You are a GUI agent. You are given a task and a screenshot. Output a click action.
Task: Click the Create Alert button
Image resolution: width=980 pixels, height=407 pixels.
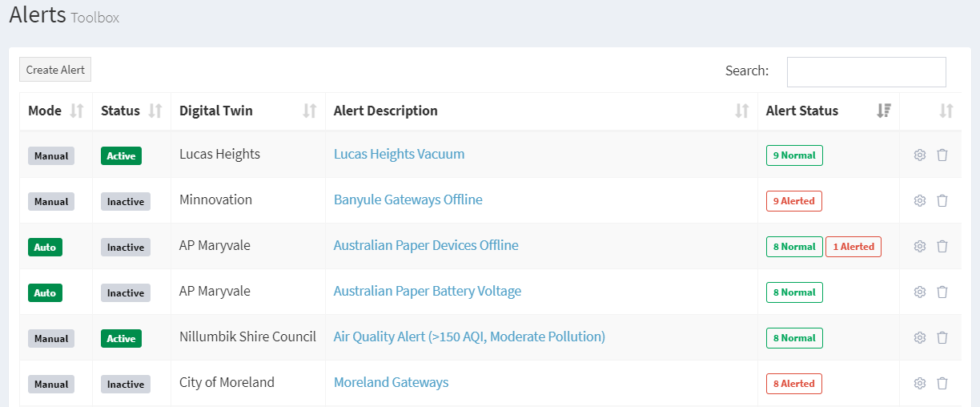(55, 70)
